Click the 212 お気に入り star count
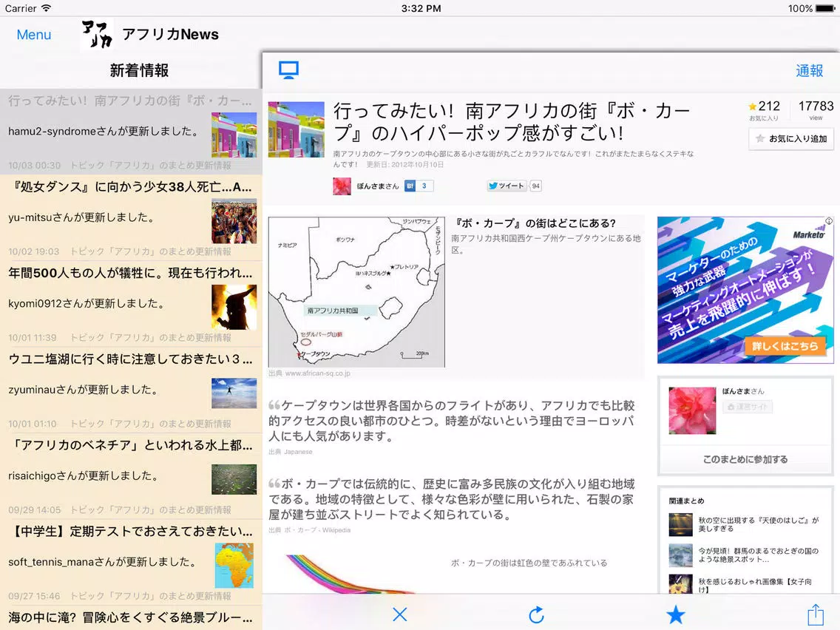The width and height of the screenshot is (840, 630). (x=765, y=109)
